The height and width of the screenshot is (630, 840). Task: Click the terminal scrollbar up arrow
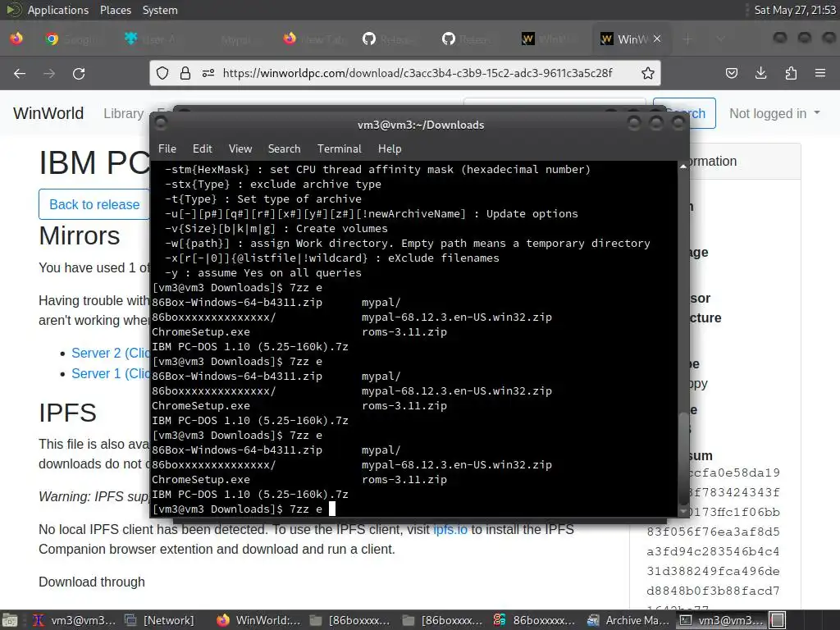[683, 167]
